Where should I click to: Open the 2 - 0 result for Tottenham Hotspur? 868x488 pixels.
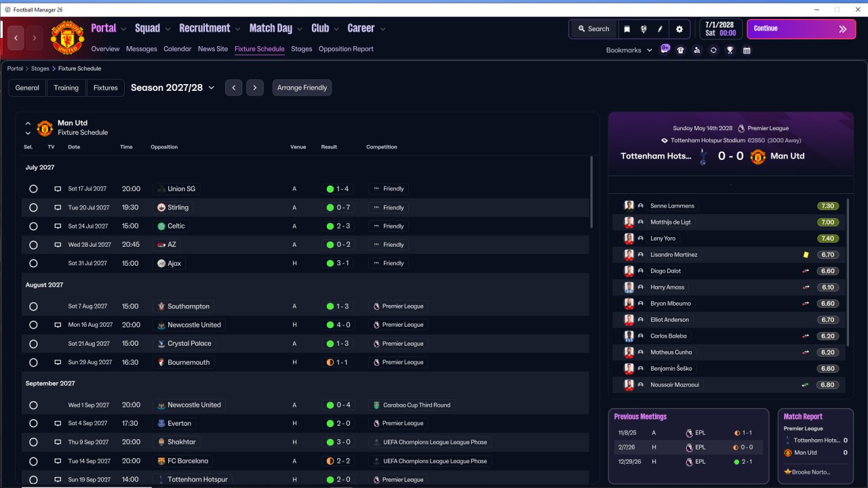point(339,479)
